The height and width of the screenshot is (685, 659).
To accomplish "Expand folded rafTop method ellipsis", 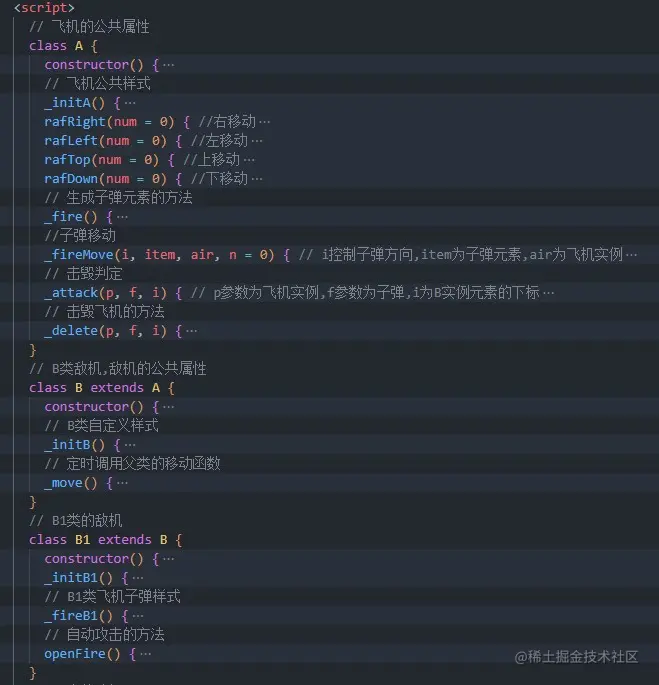I will (x=250, y=160).
